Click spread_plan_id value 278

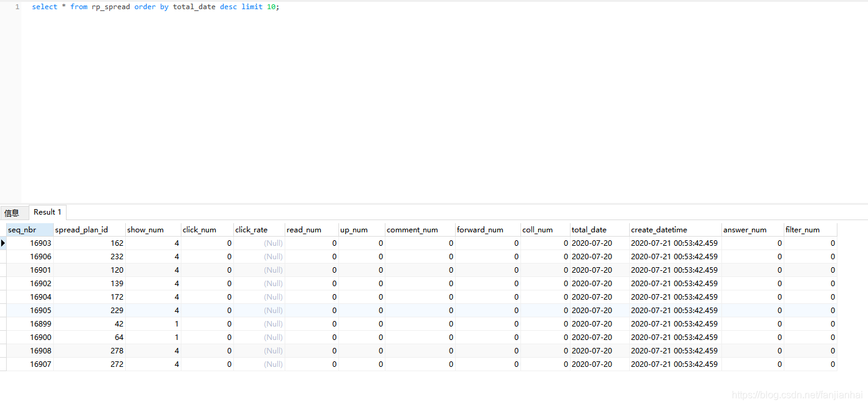pos(89,351)
